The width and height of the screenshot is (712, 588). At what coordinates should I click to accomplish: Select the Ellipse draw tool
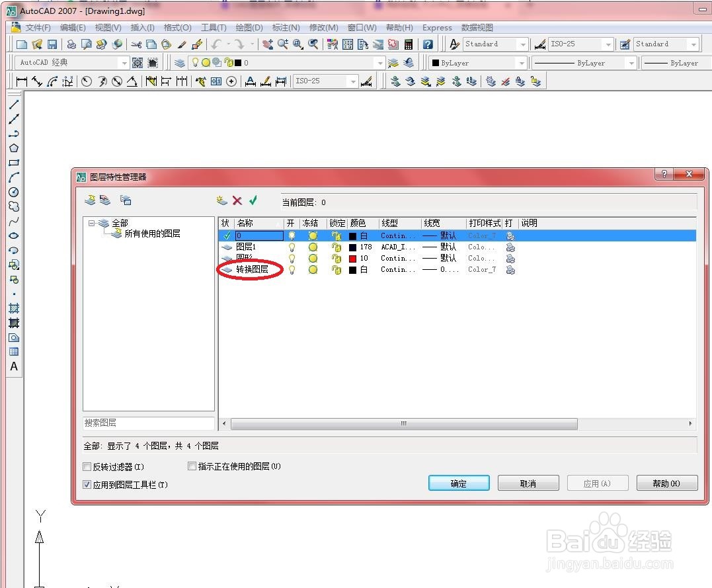[x=14, y=235]
